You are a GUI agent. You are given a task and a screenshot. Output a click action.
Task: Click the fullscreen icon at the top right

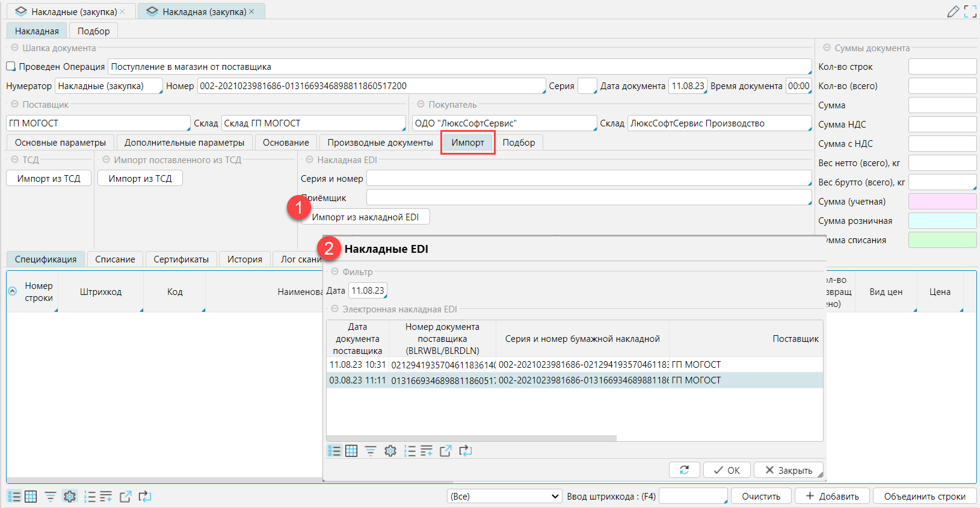click(970, 11)
